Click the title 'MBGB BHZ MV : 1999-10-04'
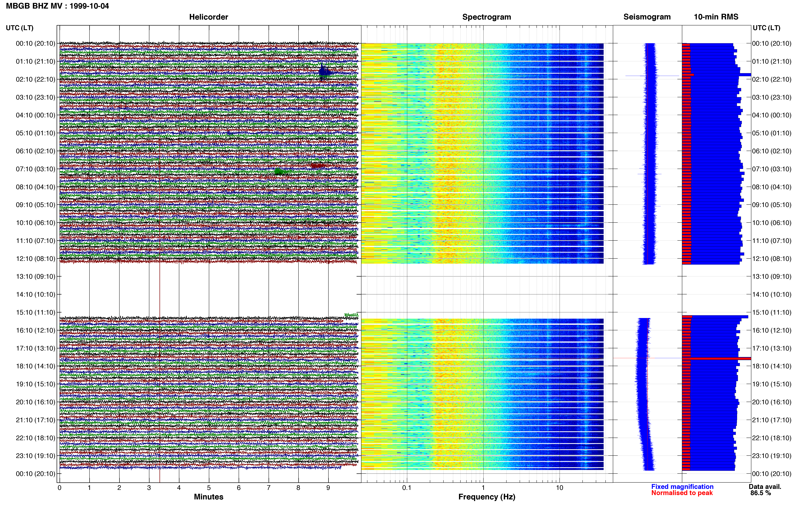Screen dimensions: 812x508 [57, 6]
